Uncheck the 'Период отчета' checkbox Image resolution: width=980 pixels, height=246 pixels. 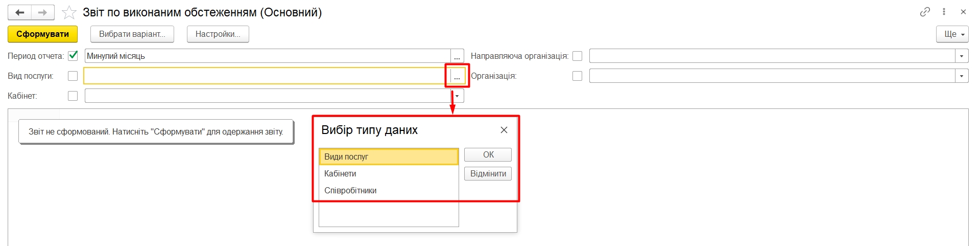click(x=73, y=56)
